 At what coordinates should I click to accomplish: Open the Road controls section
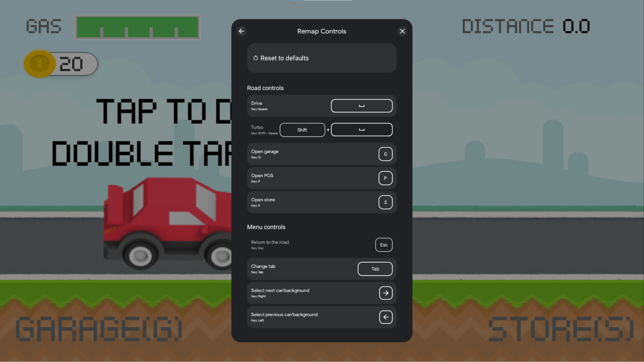265,88
